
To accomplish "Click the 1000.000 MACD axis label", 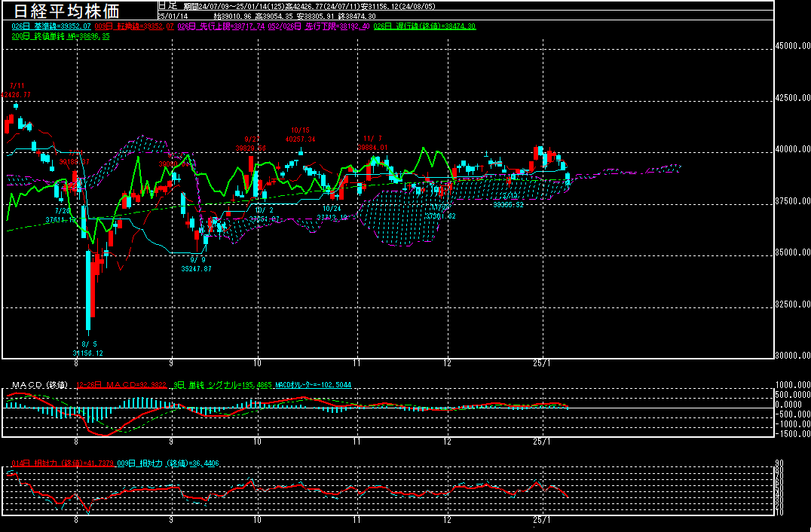I will [793, 384].
